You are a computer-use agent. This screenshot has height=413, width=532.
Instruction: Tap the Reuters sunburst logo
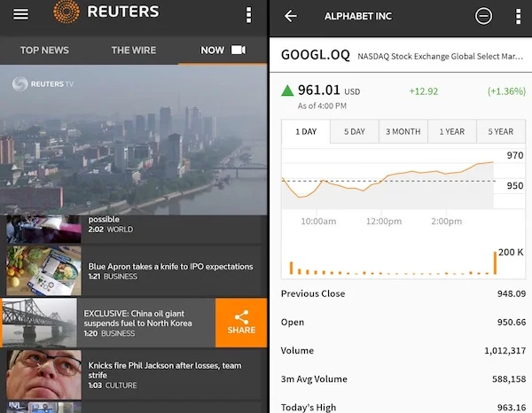66,12
